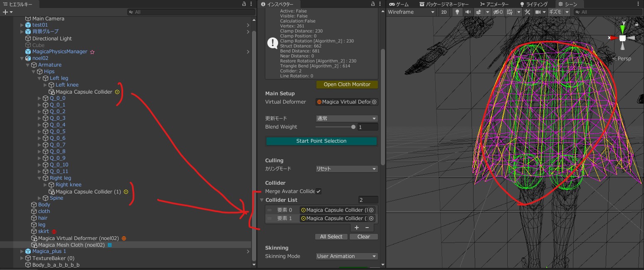Open the Skinning Mode dropdown
This screenshot has height=270, width=644.
tap(346, 256)
